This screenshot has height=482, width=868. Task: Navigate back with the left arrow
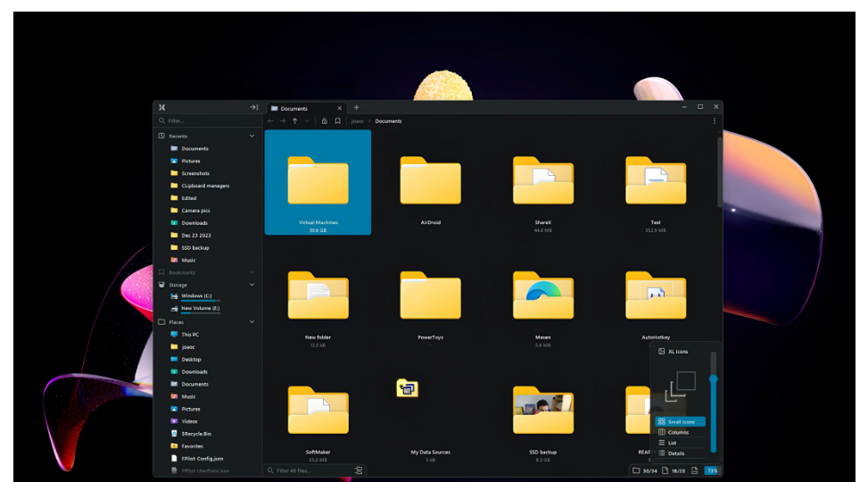pos(270,120)
